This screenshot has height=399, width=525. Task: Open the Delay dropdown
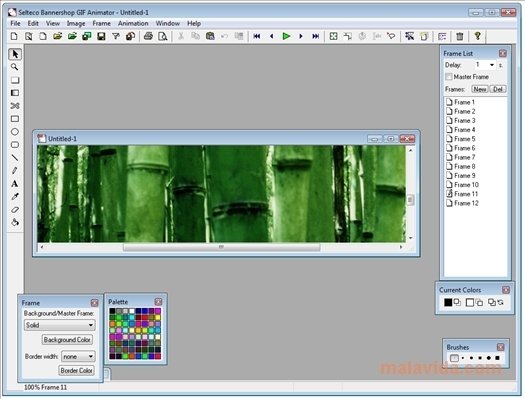(x=492, y=65)
